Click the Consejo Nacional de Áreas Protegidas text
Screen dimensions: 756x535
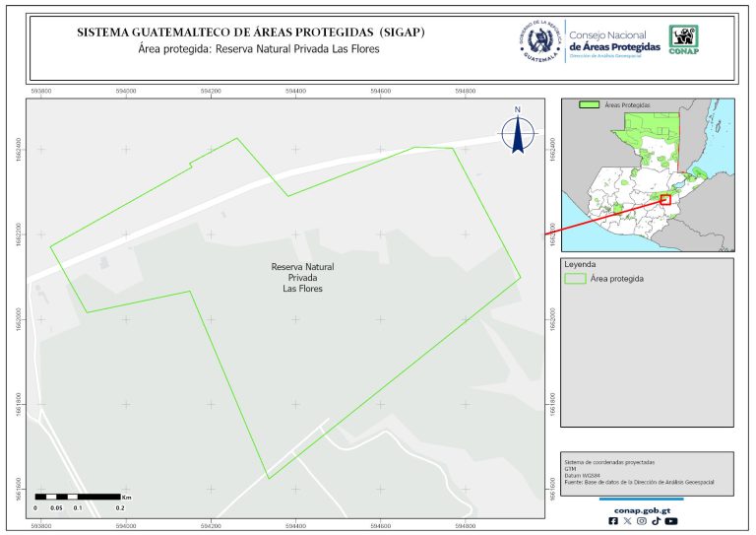click(614, 43)
